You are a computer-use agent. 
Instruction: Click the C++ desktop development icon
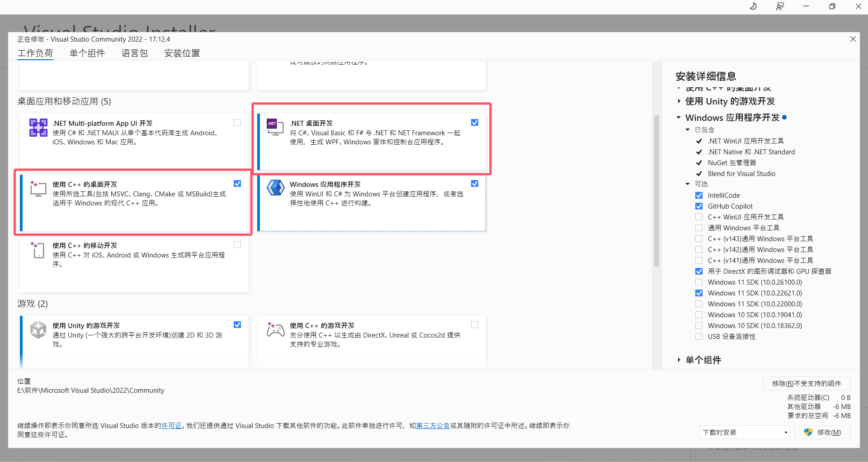(x=38, y=189)
